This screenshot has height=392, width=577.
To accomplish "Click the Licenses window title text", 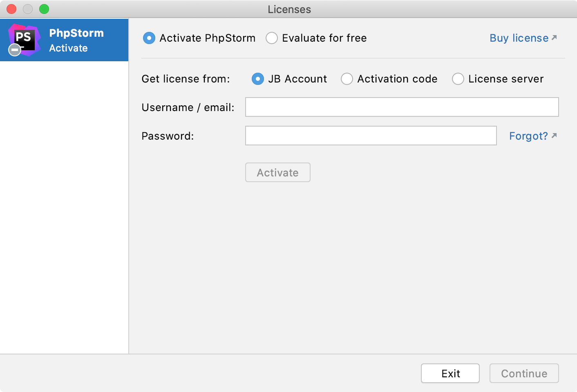I will [x=289, y=9].
